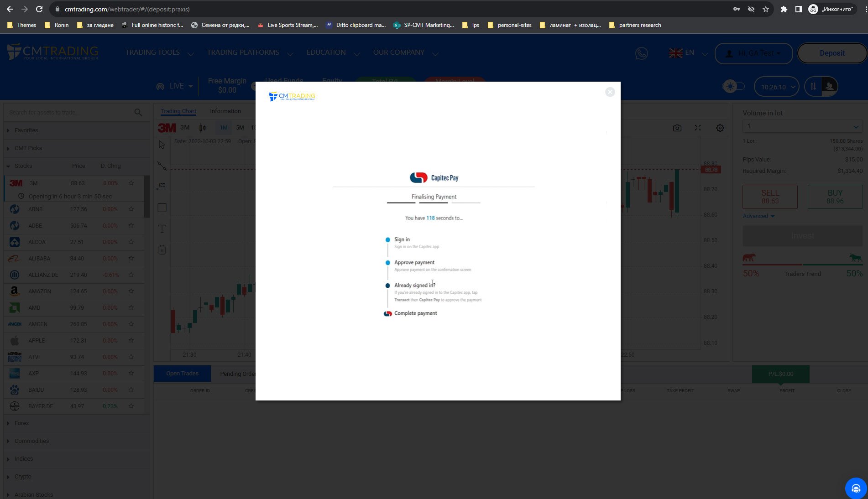
Task: Open the Hi, GA Test account menu
Action: pos(754,53)
